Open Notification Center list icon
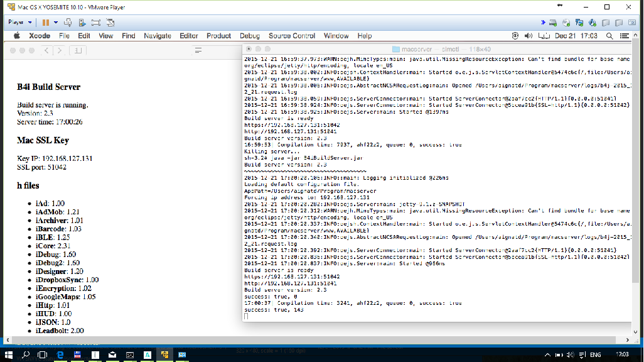Image resolution: width=644 pixels, height=362 pixels. tap(625, 36)
